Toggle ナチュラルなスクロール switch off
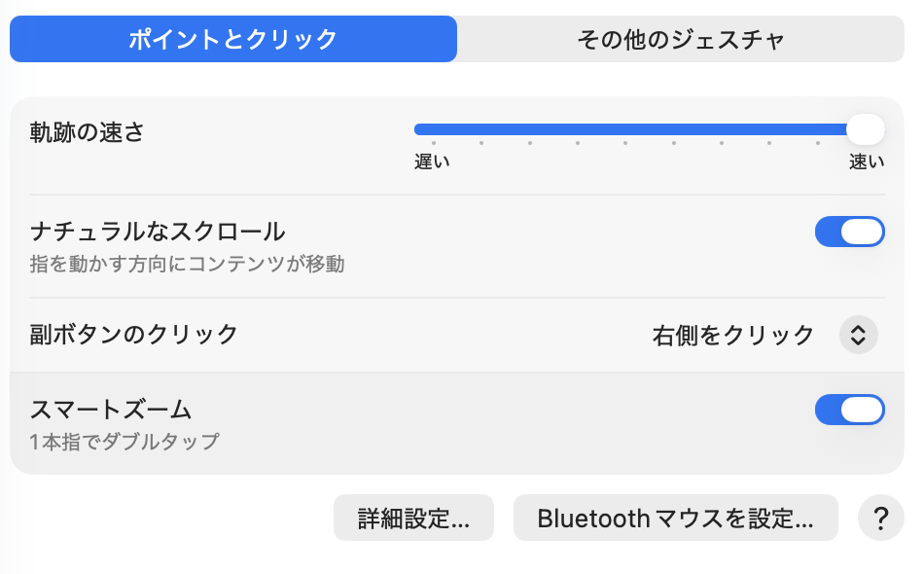This screenshot has height=574, width=924. coord(849,233)
